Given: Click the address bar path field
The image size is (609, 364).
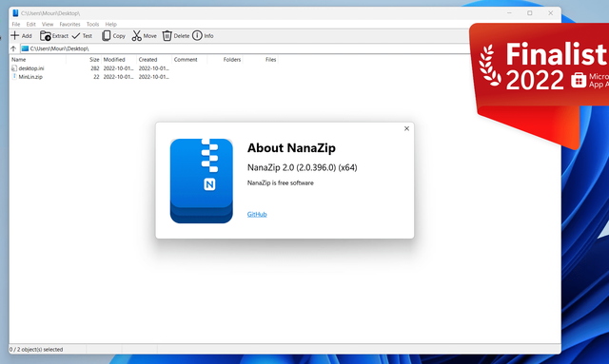Looking at the screenshot, I should coord(245,48).
